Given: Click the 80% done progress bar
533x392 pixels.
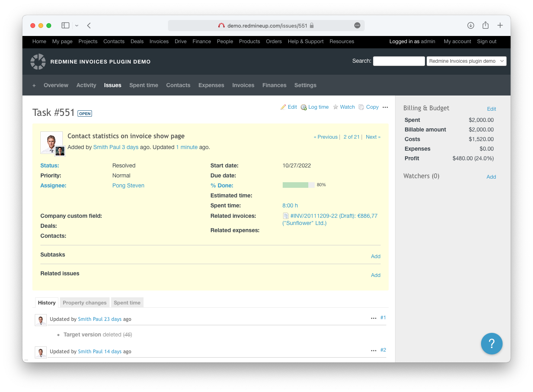Looking at the screenshot, I should pos(298,185).
